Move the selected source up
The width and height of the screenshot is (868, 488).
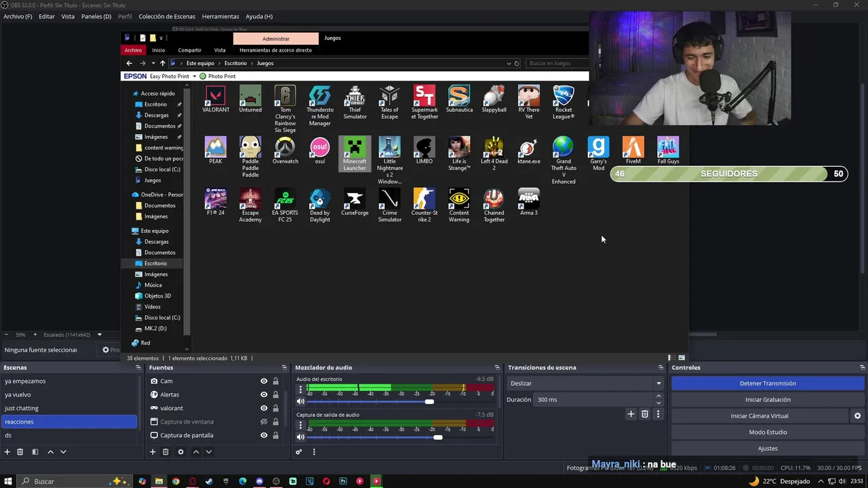point(196,452)
